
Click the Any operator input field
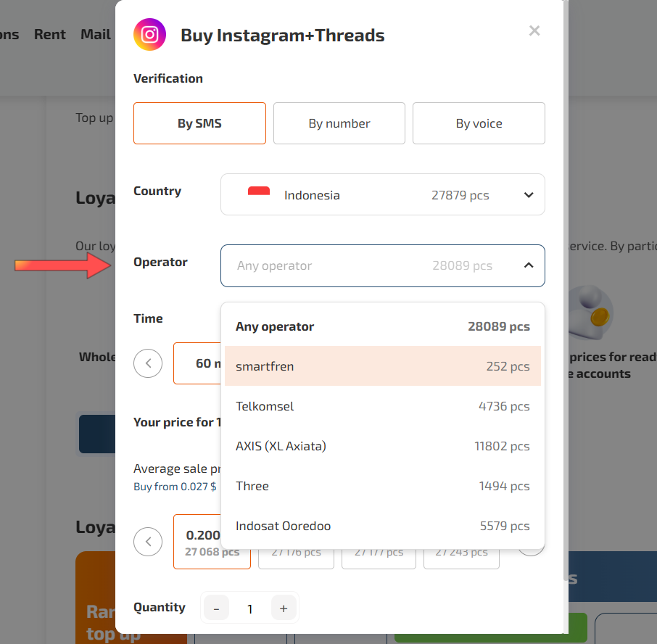coord(383,265)
